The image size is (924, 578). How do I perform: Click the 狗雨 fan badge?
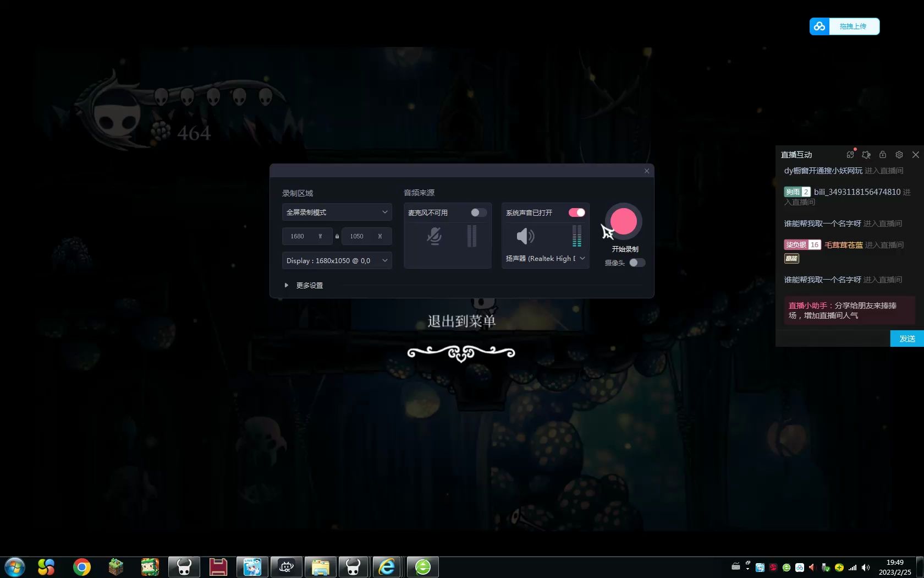(x=797, y=192)
